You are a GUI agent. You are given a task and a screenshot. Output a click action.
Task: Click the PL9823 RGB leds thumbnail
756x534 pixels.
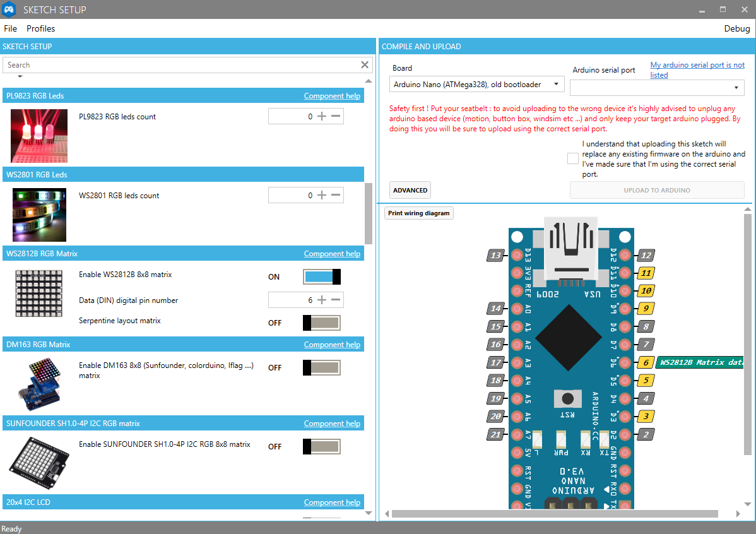click(39, 136)
